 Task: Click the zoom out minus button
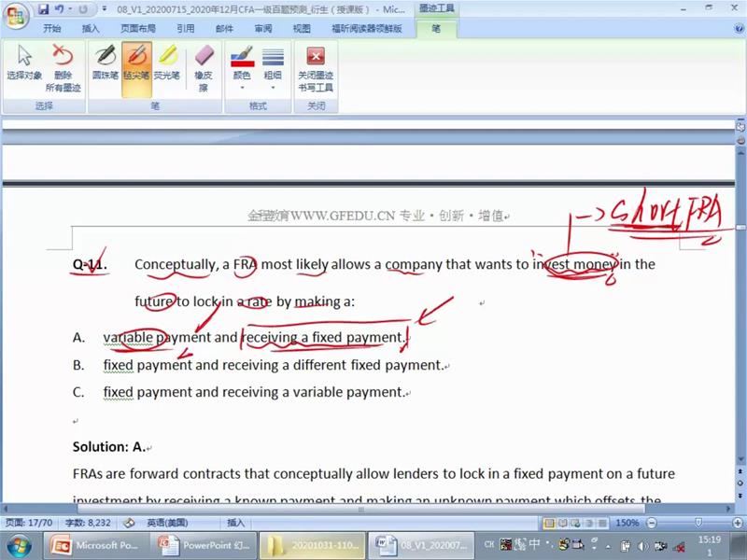tap(651, 524)
